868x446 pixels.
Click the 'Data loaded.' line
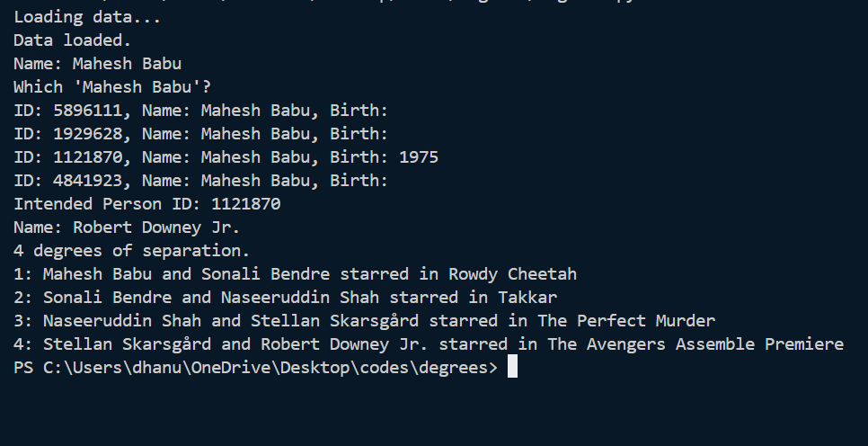click(x=73, y=40)
